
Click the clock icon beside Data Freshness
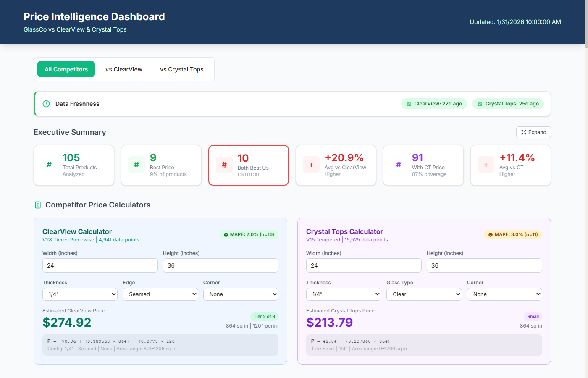coord(46,103)
